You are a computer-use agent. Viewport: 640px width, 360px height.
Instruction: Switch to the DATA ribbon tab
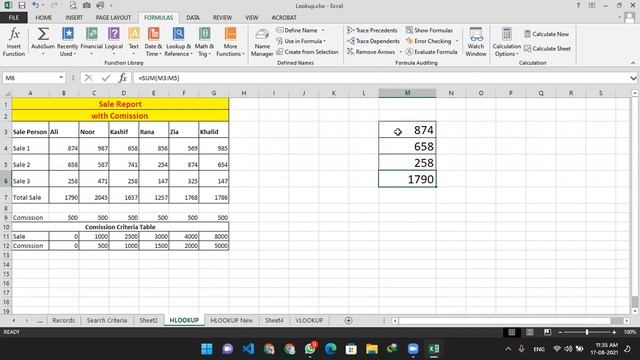point(193,18)
